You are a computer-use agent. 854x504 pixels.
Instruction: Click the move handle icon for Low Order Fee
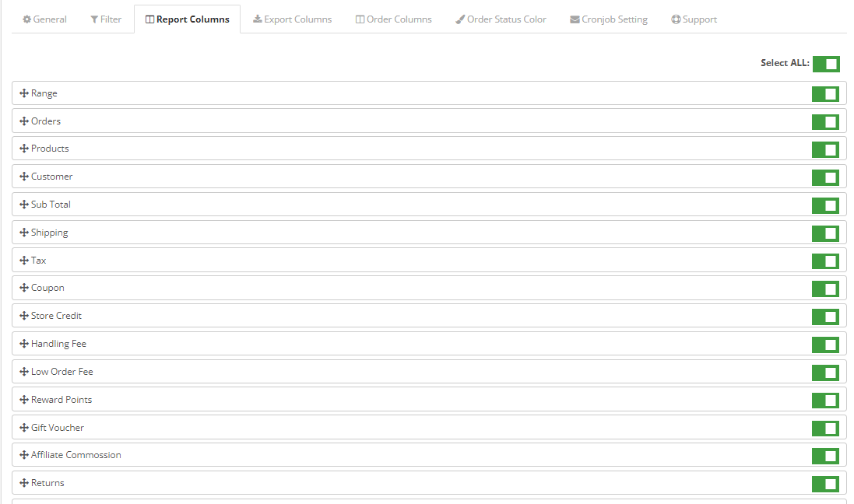pos(24,371)
